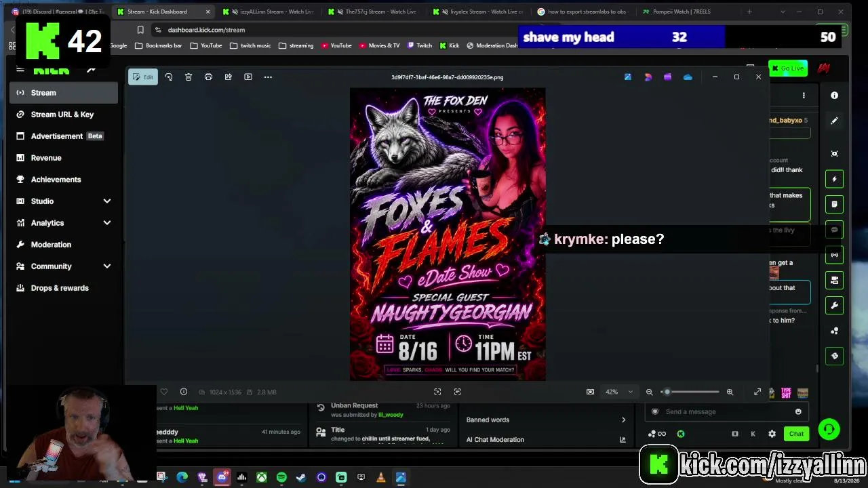Open the Stream page in Kick sidebar
This screenshot has width=868, height=488.
click(64, 93)
